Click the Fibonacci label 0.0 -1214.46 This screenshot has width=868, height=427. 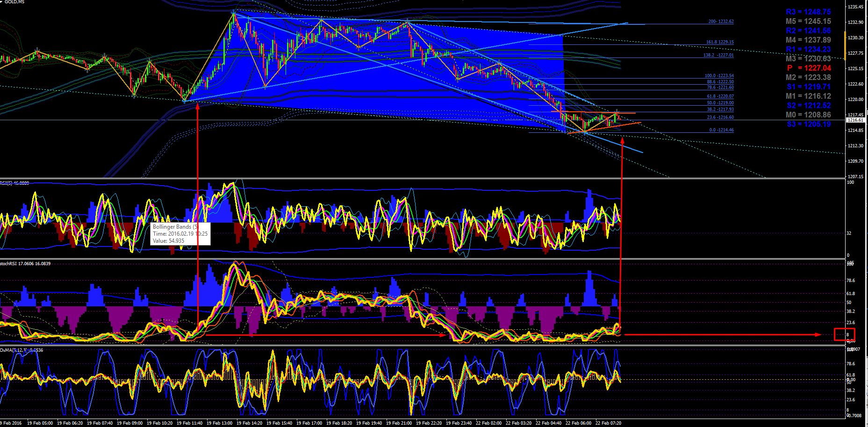click(x=721, y=130)
